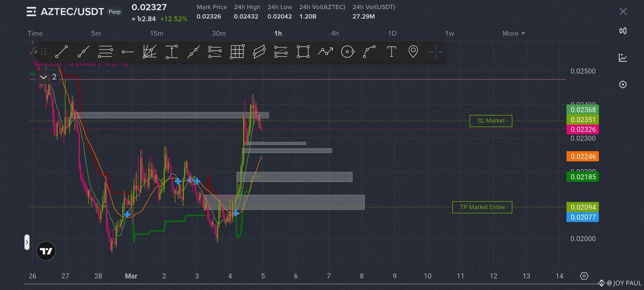Click the SL Market order label

[x=491, y=121]
